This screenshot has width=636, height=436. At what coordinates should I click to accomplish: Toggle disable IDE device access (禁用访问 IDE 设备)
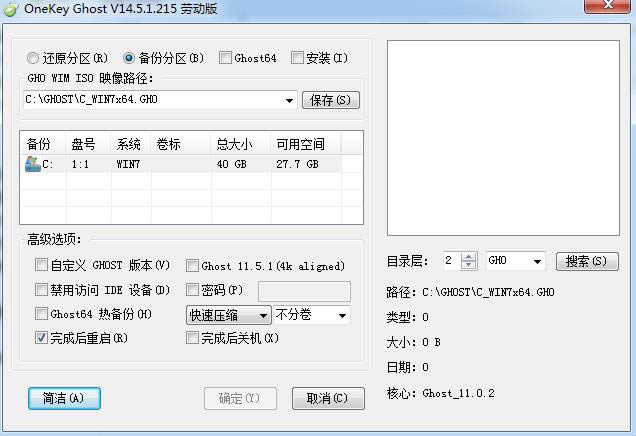coord(41,290)
